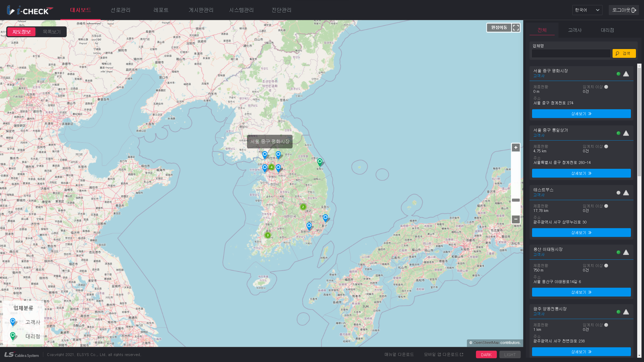Click the 17.78 km product status value

[x=541, y=211]
